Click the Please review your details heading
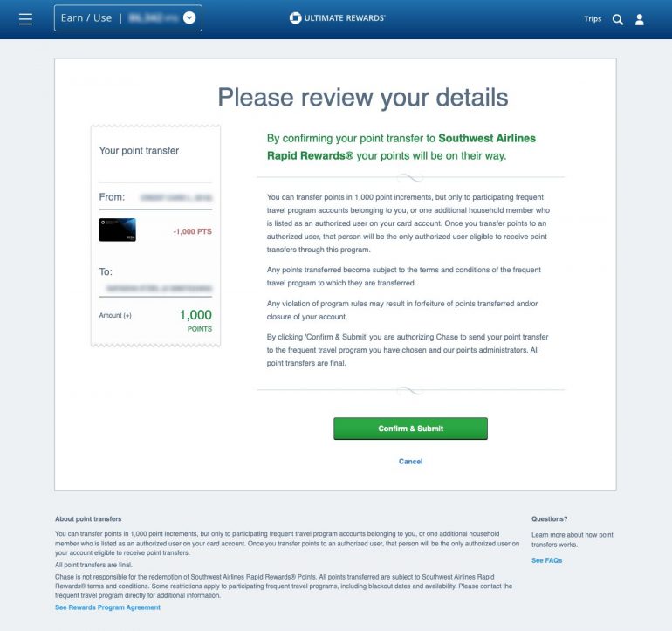The width and height of the screenshot is (672, 631). (362, 97)
